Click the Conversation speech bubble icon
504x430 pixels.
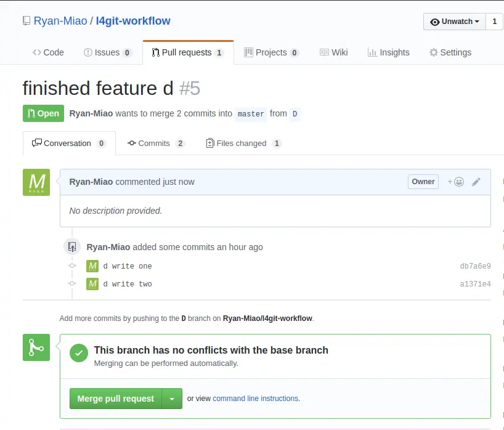36,143
